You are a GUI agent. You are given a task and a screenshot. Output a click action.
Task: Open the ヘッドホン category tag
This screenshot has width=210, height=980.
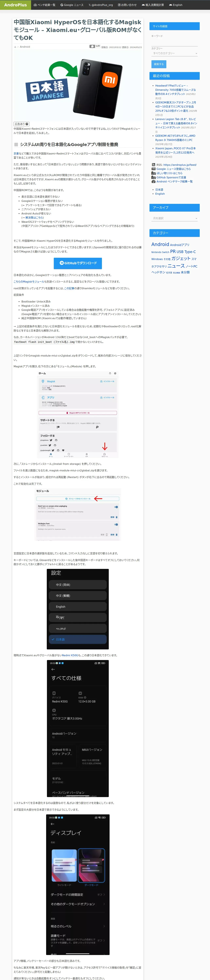tap(158, 272)
